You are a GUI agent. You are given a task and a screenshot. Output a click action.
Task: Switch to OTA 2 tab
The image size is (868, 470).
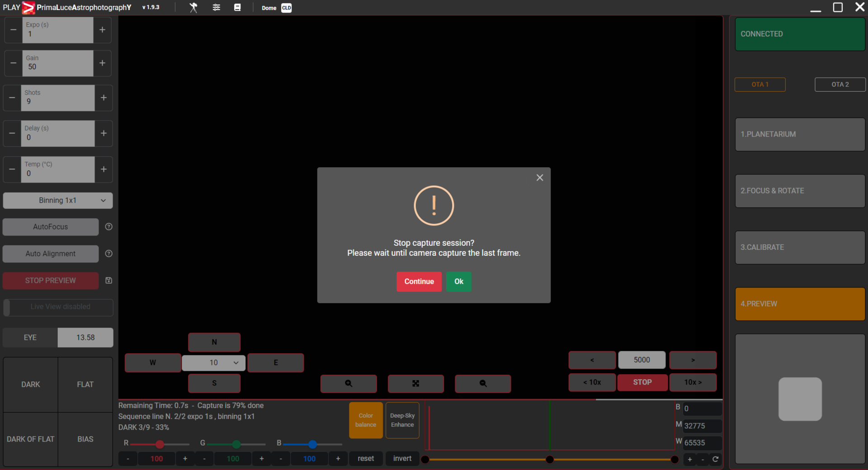click(x=840, y=85)
